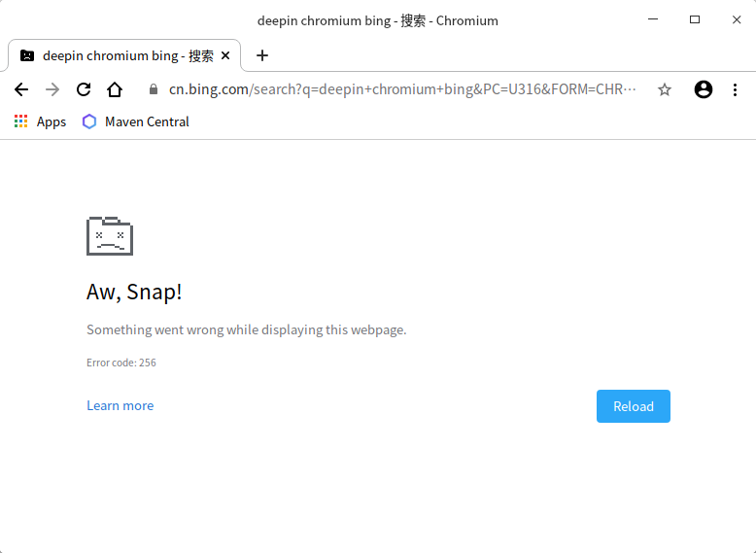Open the home page icon
This screenshot has height=553, width=756.
[115, 89]
